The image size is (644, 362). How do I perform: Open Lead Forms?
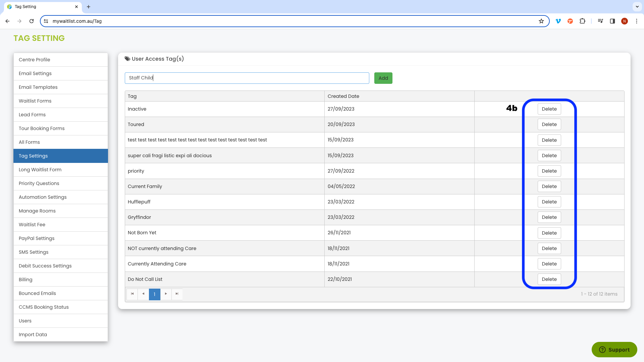click(x=61, y=115)
